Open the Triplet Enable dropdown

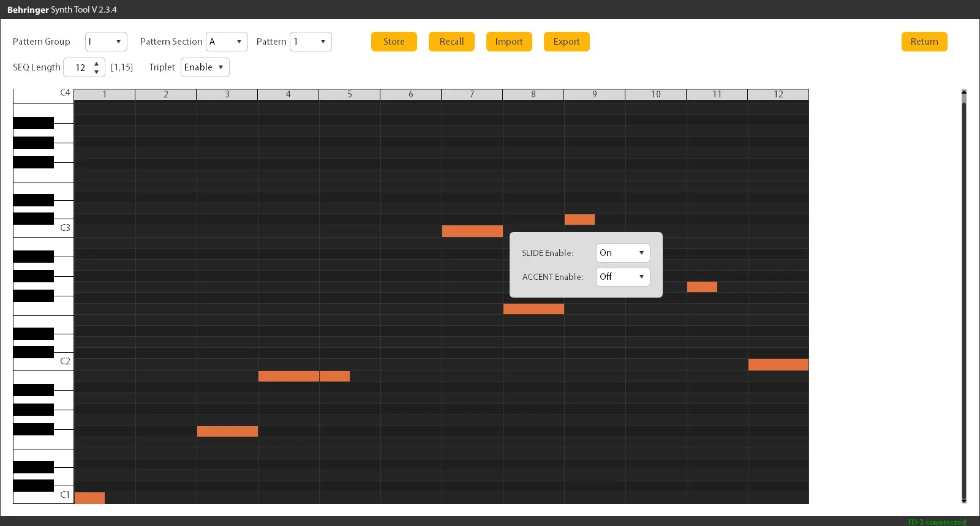pyautogui.click(x=205, y=67)
